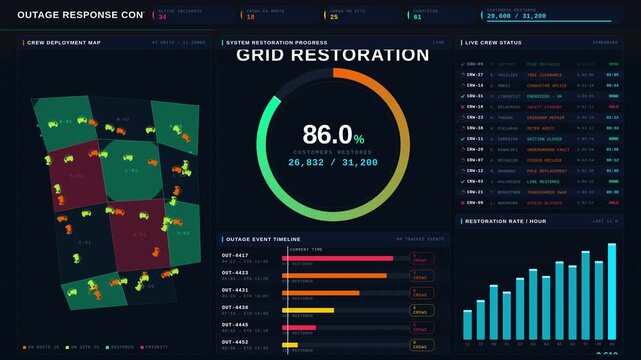Click the pink progress bar for OUT-4445

pos(299,328)
